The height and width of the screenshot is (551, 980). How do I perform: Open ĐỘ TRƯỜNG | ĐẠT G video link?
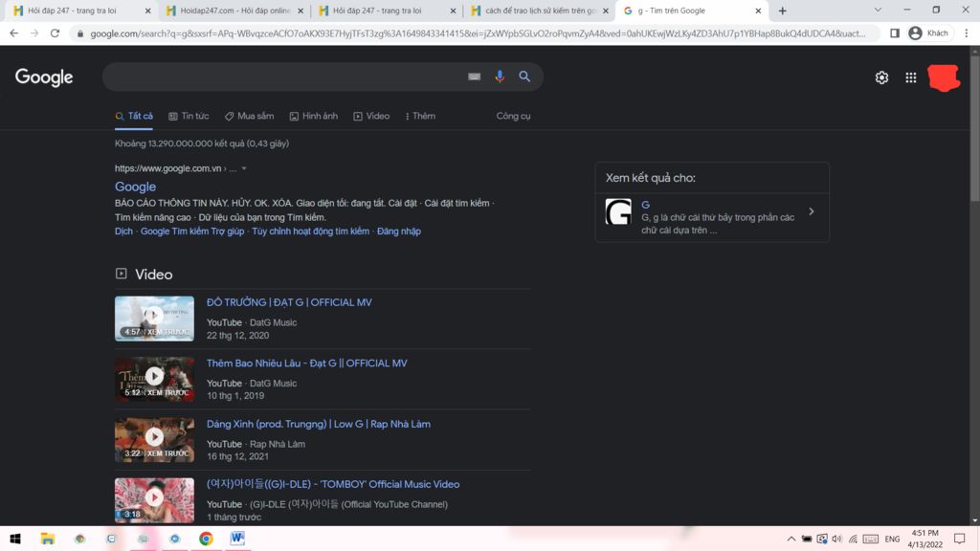click(289, 302)
